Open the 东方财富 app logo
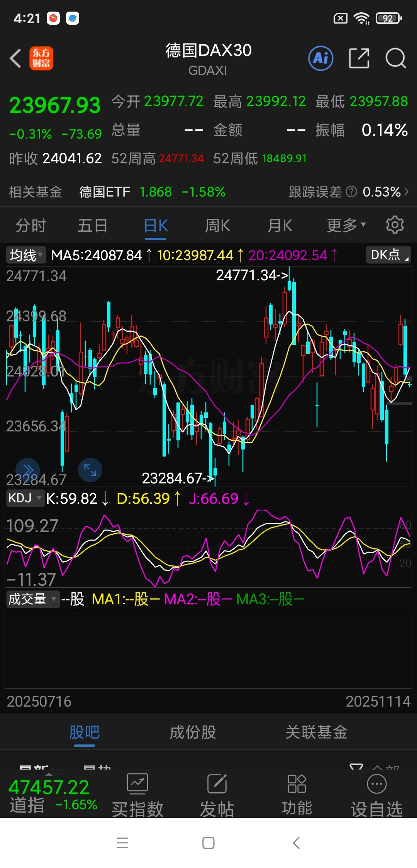 pyautogui.click(x=41, y=58)
